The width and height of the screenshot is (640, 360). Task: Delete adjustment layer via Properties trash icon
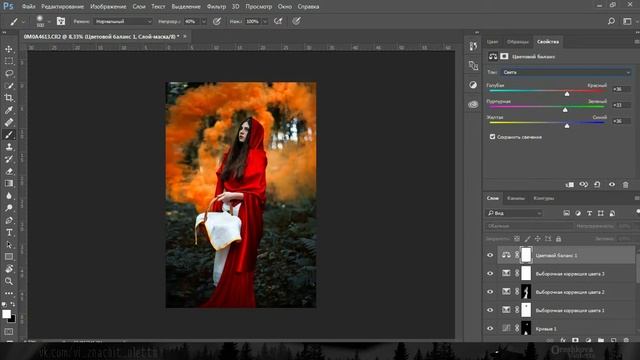(x=625, y=184)
